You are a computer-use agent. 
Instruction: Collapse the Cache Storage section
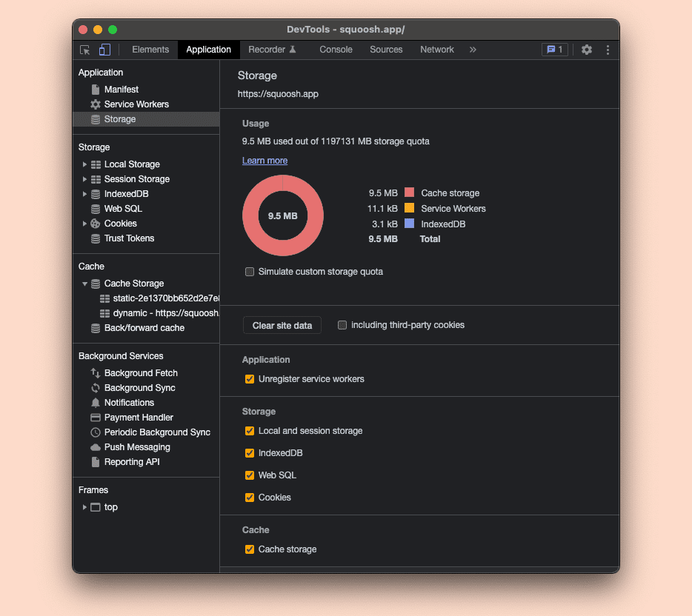pyautogui.click(x=84, y=283)
